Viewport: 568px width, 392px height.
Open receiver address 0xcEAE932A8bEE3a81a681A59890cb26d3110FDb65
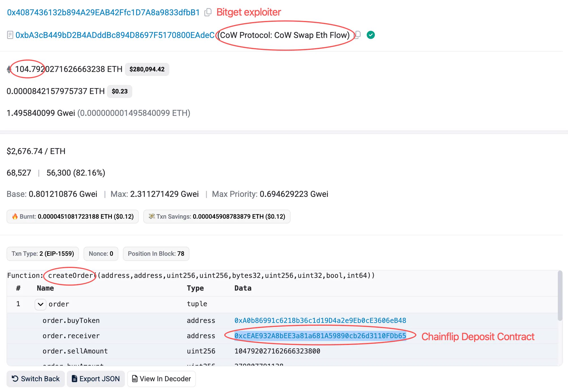pos(320,336)
